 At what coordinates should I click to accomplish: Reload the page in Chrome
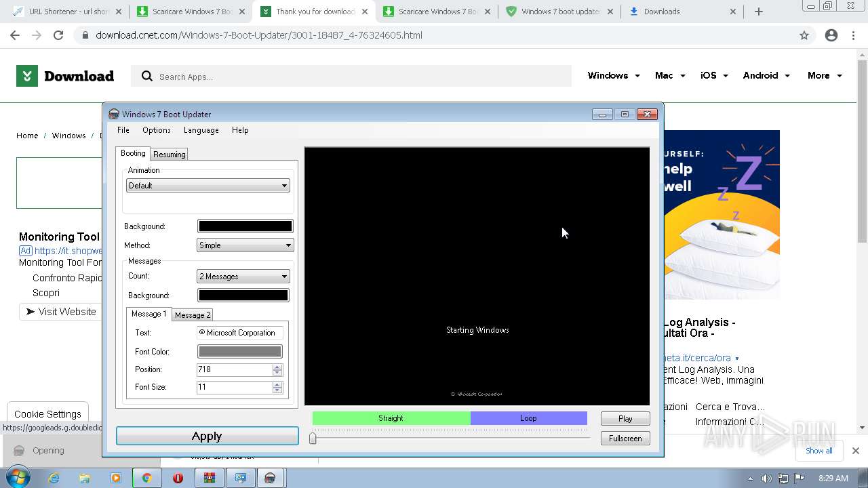coord(58,35)
